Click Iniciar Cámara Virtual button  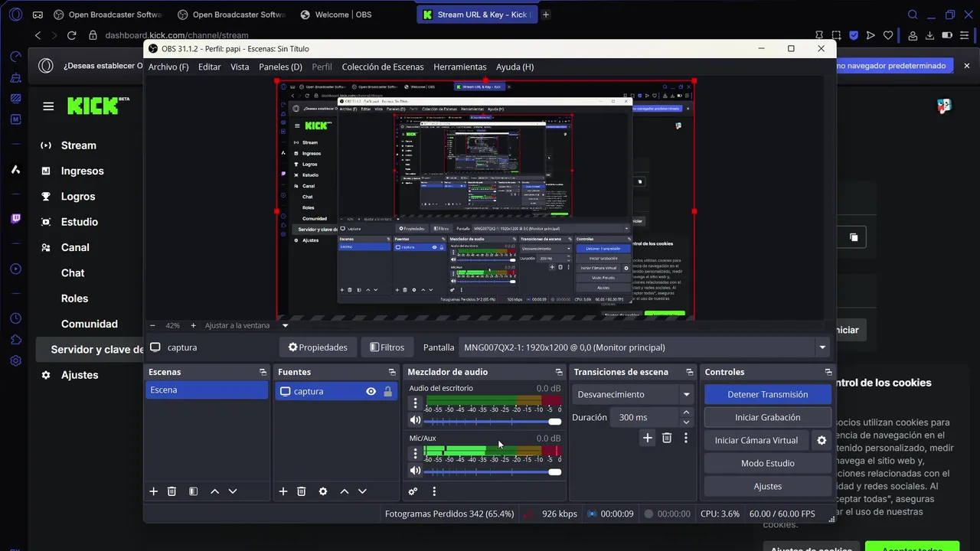[x=756, y=440]
